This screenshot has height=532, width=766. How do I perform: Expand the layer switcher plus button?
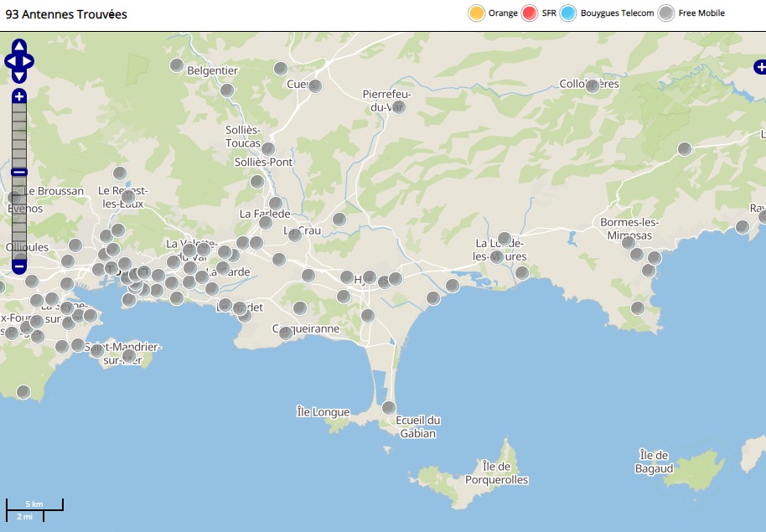[759, 66]
